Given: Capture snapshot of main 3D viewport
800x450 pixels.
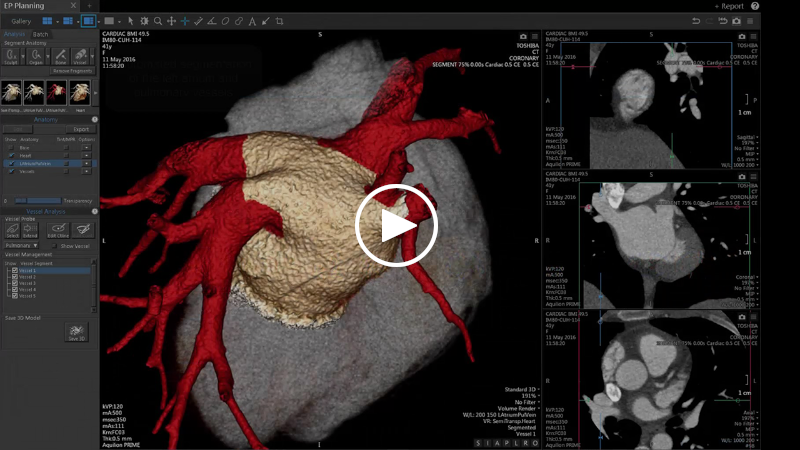Looking at the screenshot, I should [x=523, y=37].
